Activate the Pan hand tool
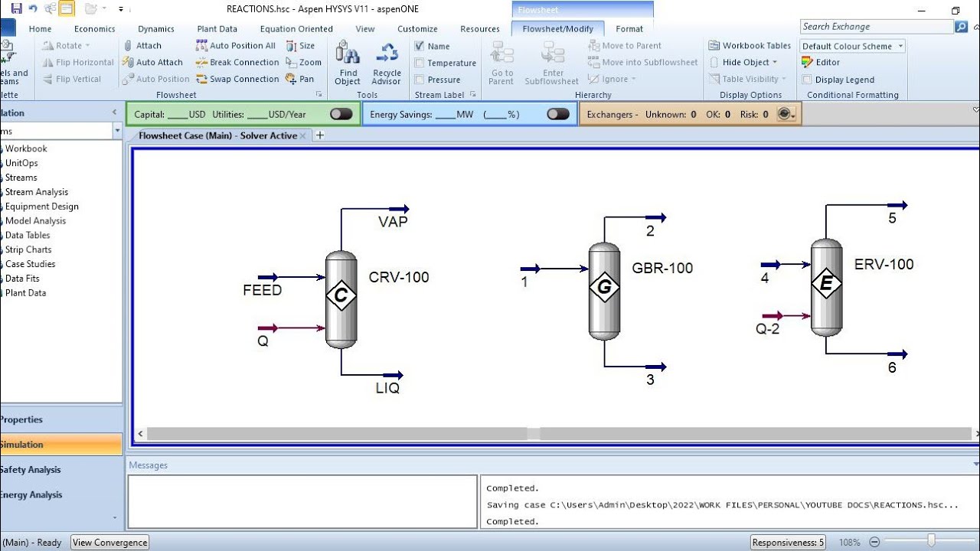 (299, 79)
